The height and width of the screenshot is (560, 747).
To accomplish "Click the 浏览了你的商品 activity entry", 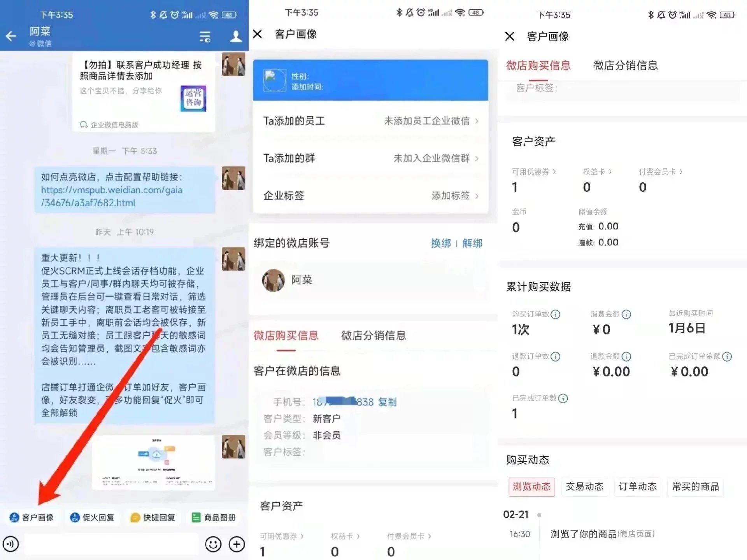I will pyautogui.click(x=602, y=534).
